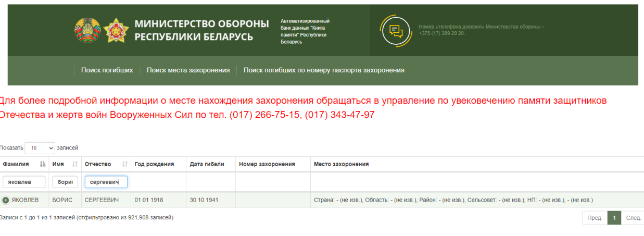Sort by Имя column sort icon
Image resolution: width=644 pixels, height=236 pixels.
point(74,164)
